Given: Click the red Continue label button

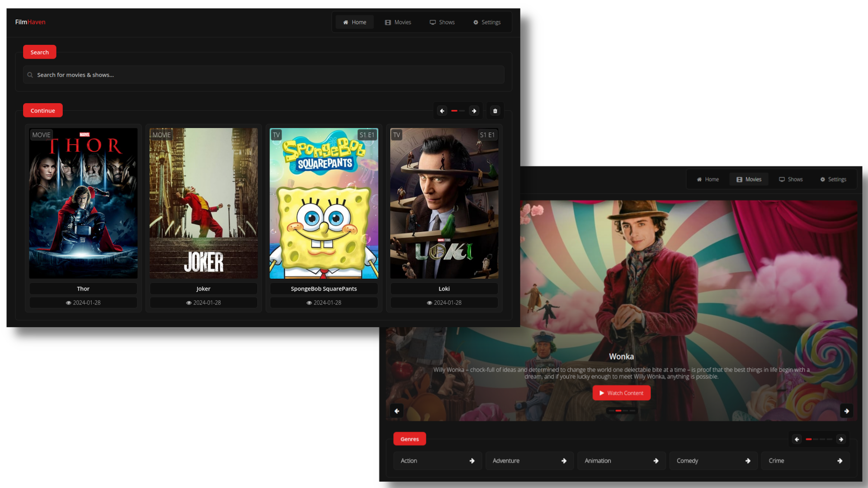Looking at the screenshot, I should [43, 110].
